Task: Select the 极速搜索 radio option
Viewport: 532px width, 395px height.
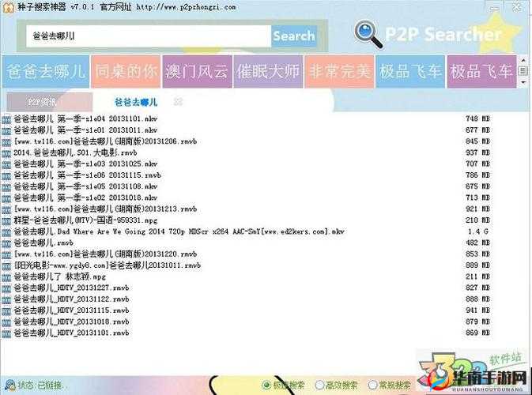Action: (x=266, y=385)
